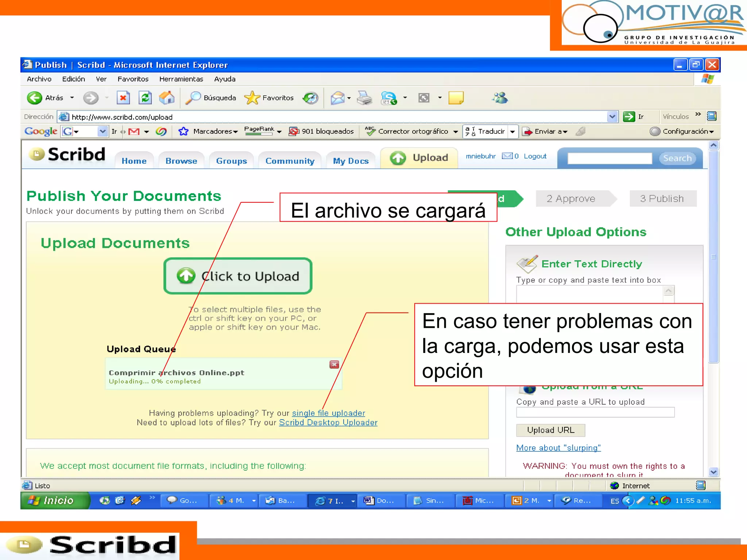Viewport: 747px width, 560px height.
Task: Click the Print icon in toolbar
Action: [364, 98]
